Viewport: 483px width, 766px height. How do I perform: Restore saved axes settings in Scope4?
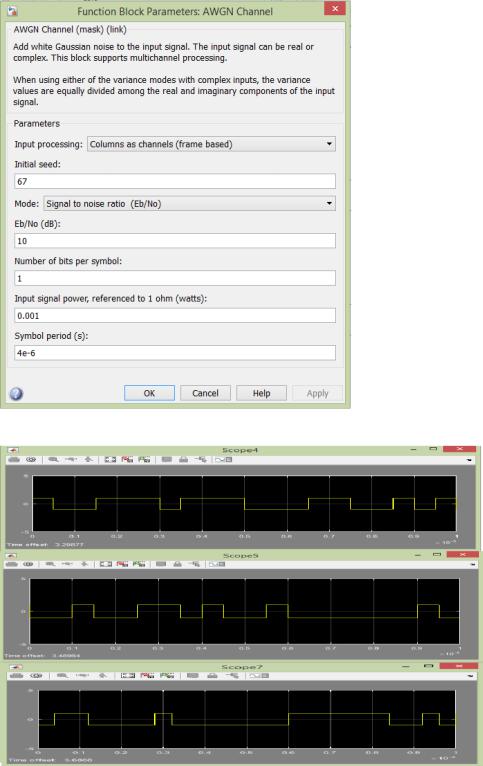[x=144, y=460]
